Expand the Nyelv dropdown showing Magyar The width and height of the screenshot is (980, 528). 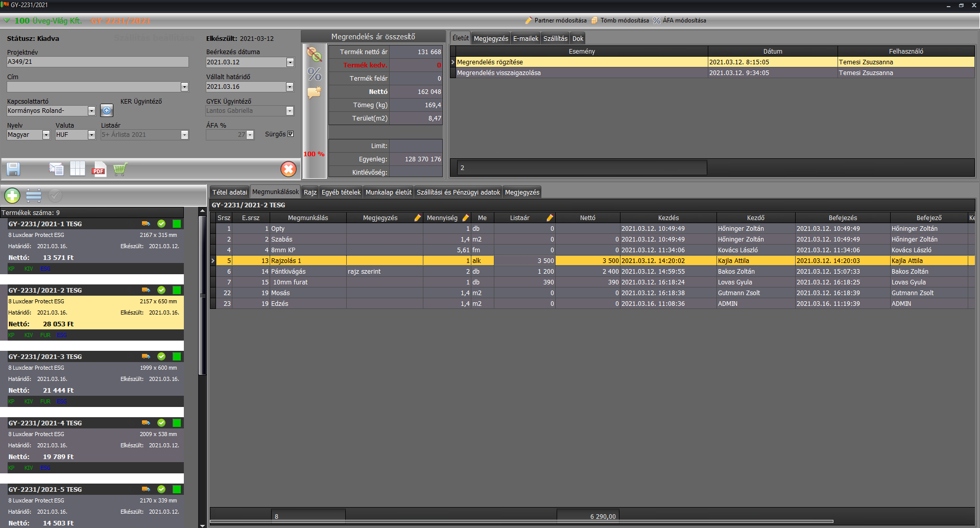point(46,135)
